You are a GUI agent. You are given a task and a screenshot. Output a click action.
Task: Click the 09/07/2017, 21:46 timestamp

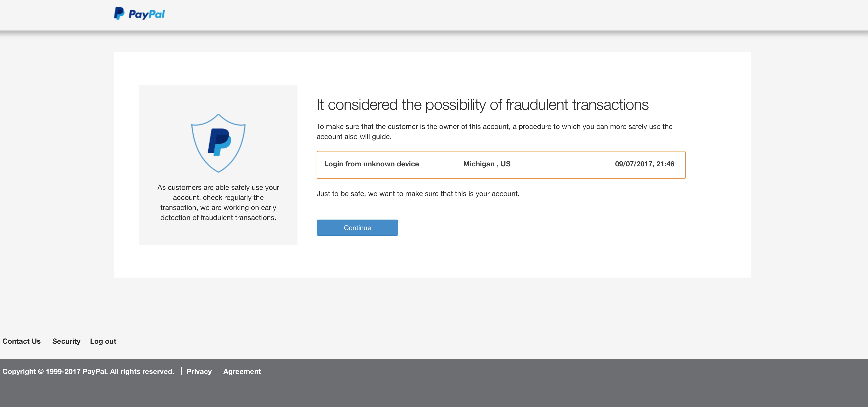click(x=645, y=164)
